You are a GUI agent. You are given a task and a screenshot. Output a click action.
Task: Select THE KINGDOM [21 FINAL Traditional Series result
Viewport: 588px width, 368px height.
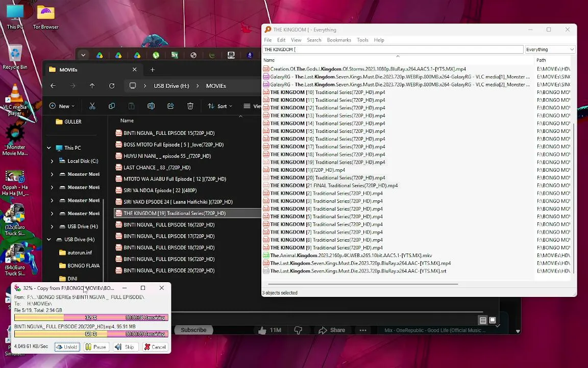pos(334,186)
